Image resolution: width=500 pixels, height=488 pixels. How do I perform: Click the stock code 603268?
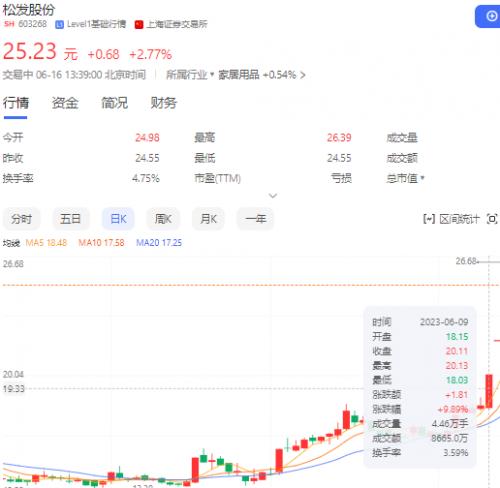pos(33,24)
